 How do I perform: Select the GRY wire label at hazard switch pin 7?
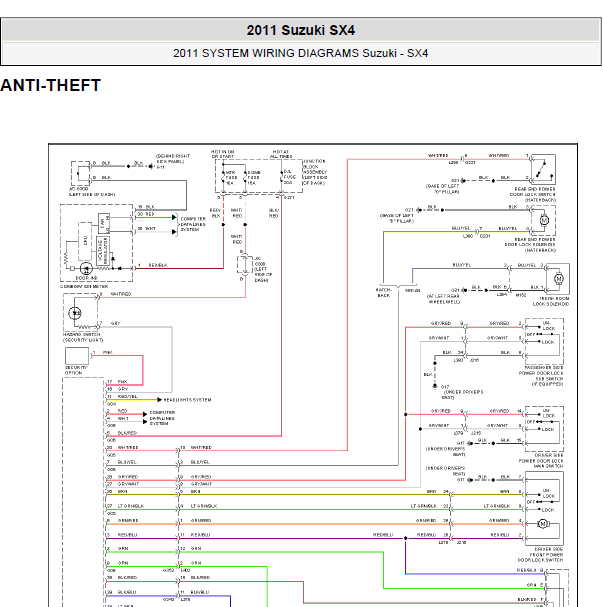(116, 323)
